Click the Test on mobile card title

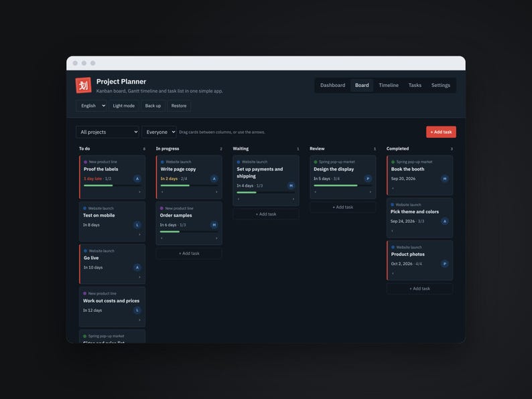(x=98, y=216)
